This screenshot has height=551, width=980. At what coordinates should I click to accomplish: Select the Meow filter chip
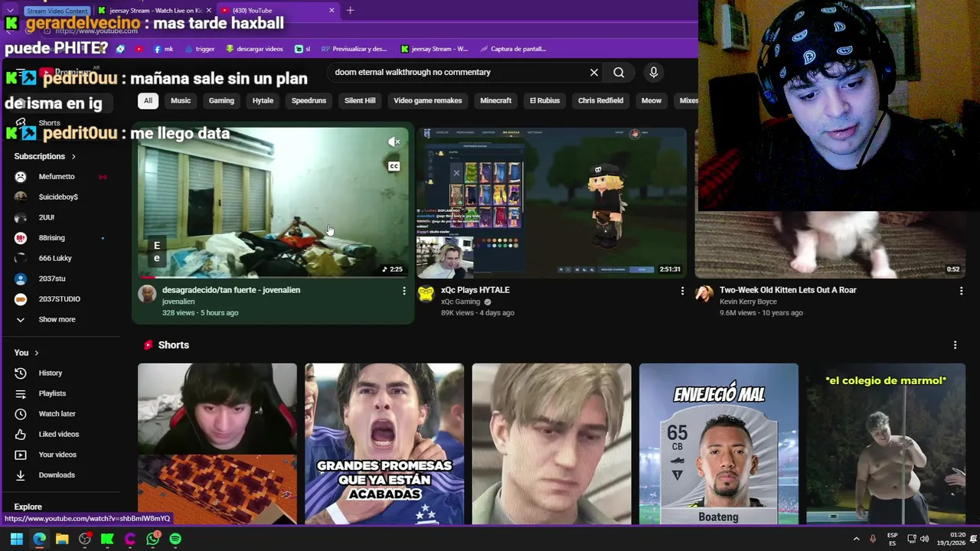(651, 100)
